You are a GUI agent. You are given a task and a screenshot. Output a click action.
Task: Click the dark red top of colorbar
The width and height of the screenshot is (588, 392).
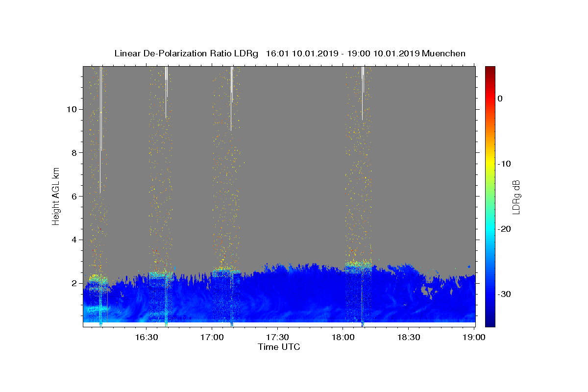tap(490, 70)
